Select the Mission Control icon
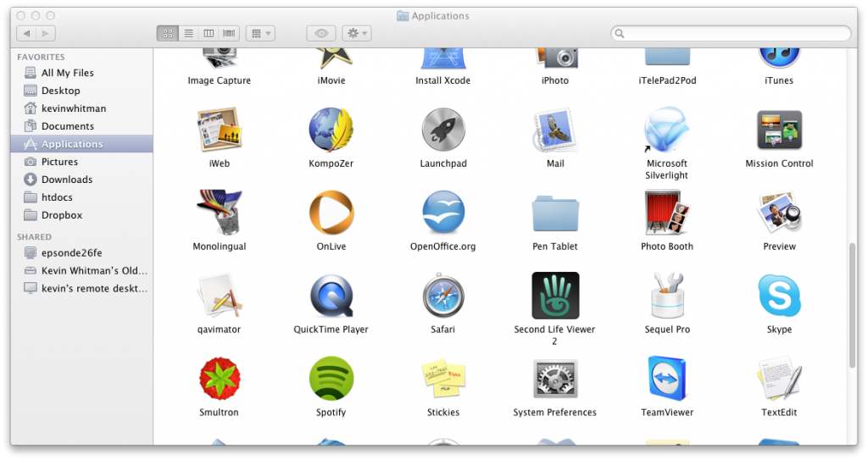 coord(779,130)
